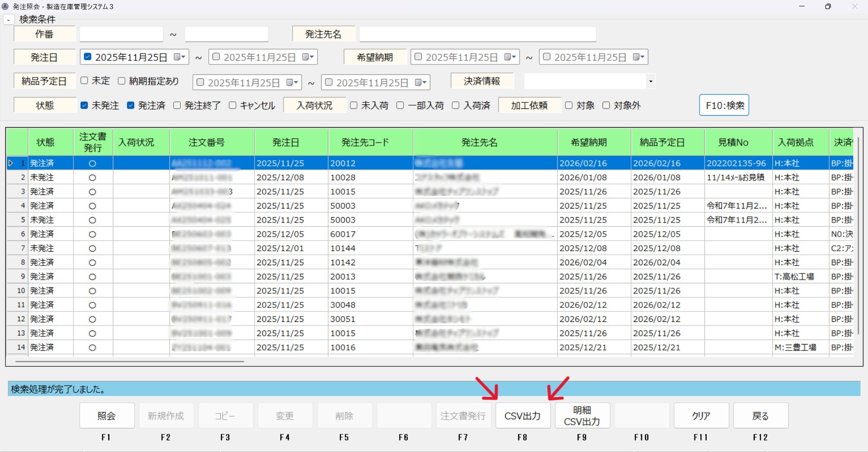The image size is (868, 452).
Task: Click the CSV出力 button
Action: 522,416
